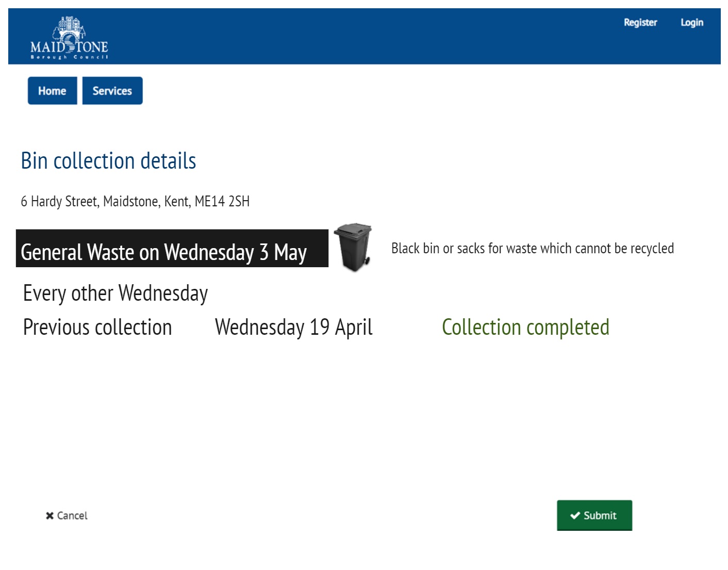Viewport: 728px width, 570px height.
Task: Click the checkmark icon on Submit button
Action: point(575,515)
